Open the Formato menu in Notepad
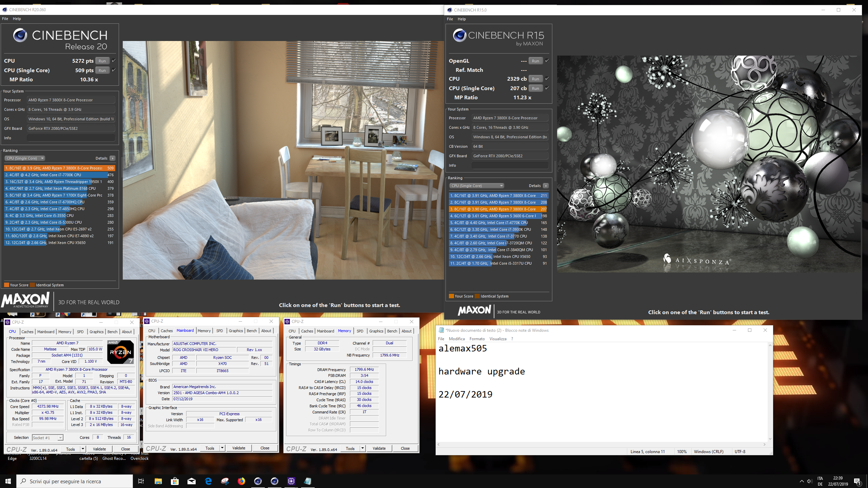The image size is (868, 488). [x=477, y=339]
